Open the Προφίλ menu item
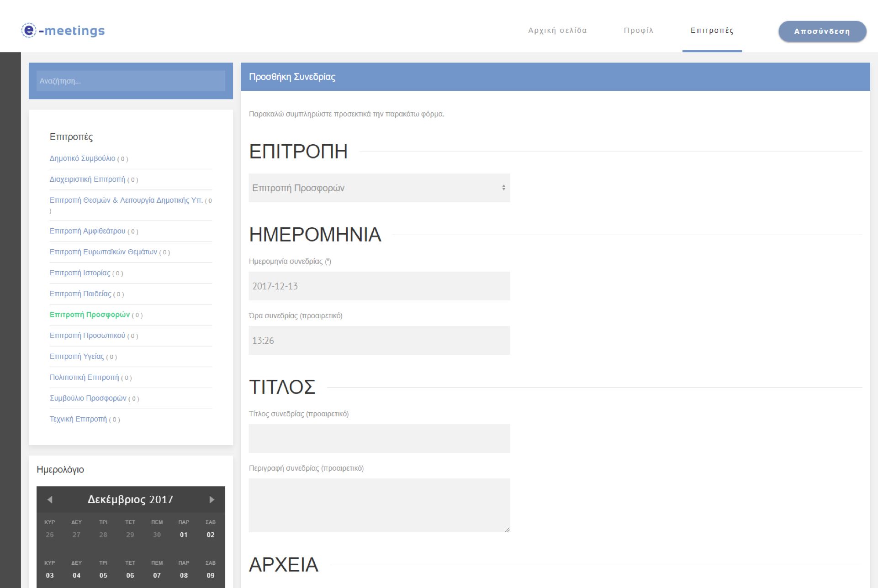878x588 pixels. (x=638, y=31)
